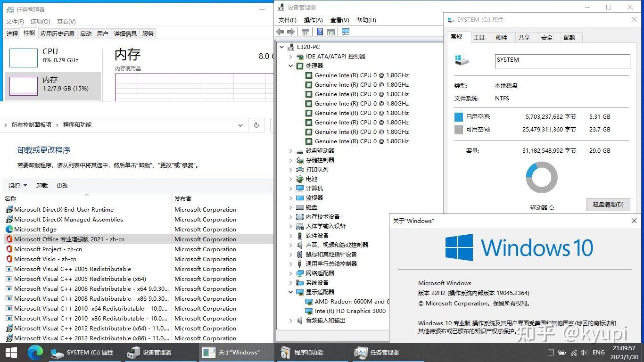Image resolution: width=644 pixels, height=362 pixels.
Task: Switch to the 启动 tab in Task Manager
Action: pos(86,33)
